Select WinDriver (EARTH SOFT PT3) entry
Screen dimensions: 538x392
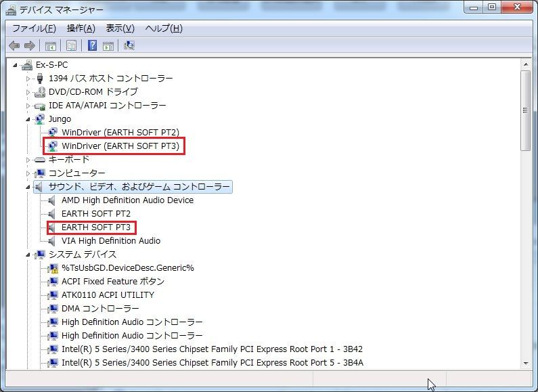[120, 146]
